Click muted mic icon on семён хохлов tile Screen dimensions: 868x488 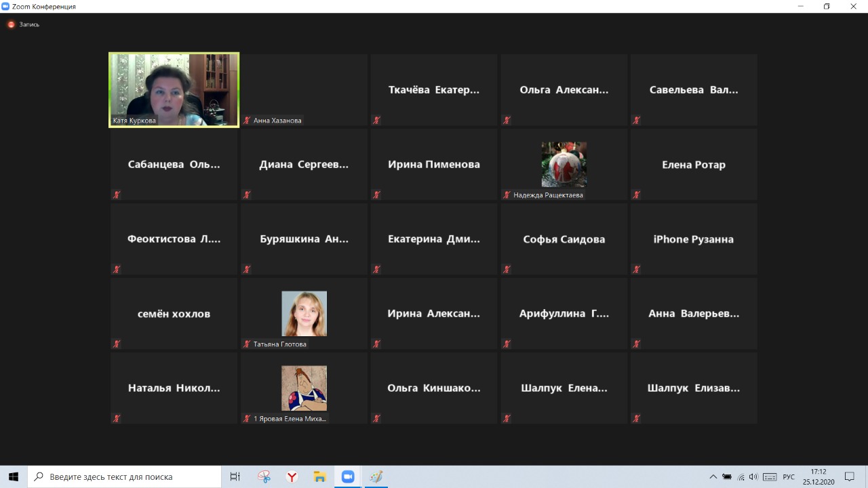[116, 344]
